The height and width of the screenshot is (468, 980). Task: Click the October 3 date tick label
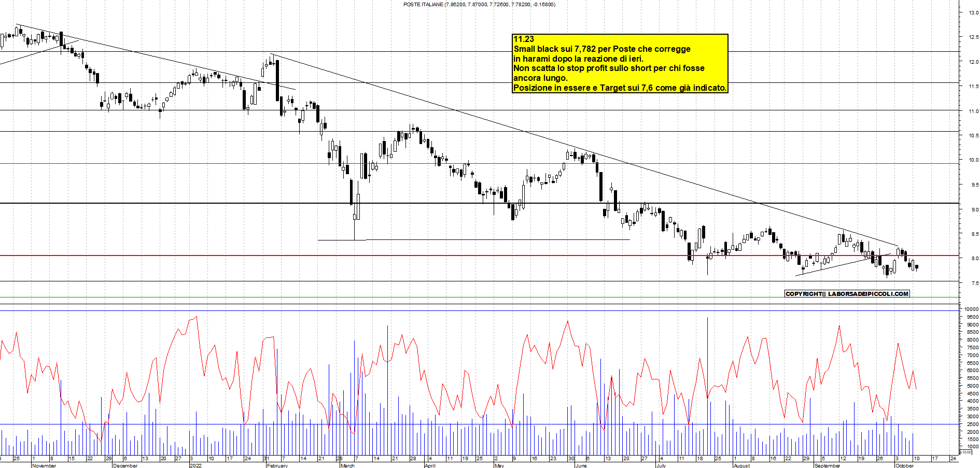(x=898, y=459)
